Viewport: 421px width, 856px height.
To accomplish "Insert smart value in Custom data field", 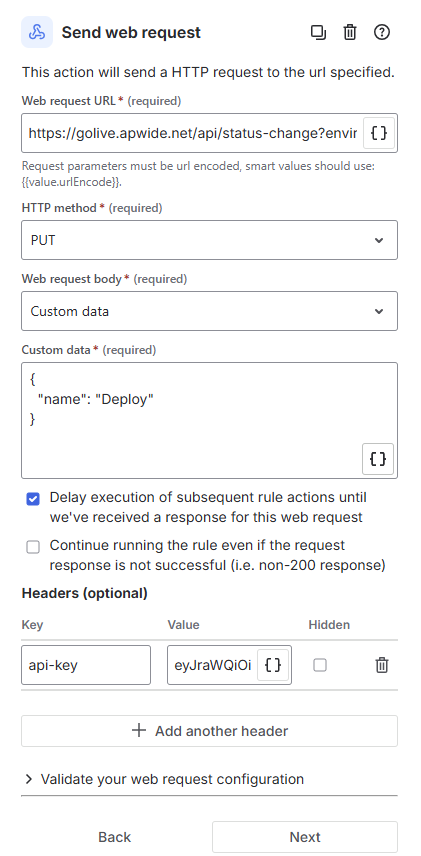I will click(378, 459).
